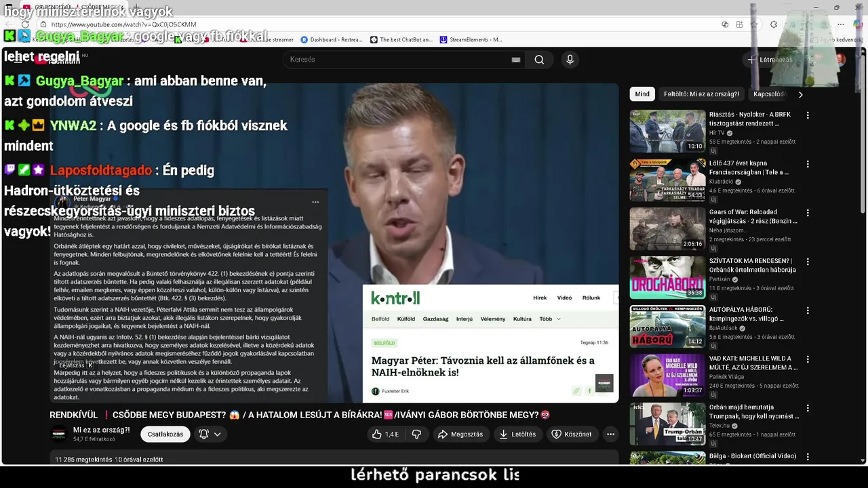Click the 11 285 megtekintés view count text
The image size is (868, 488).
pyautogui.click(x=84, y=460)
